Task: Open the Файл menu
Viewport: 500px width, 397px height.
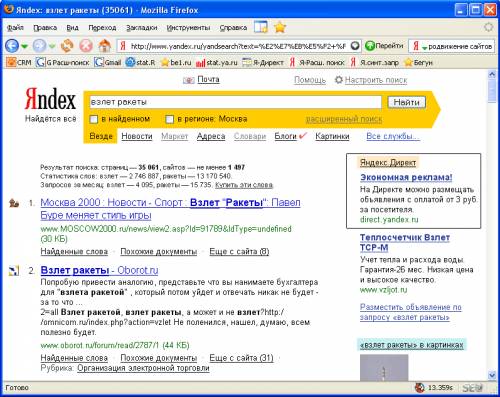Action: point(15,28)
